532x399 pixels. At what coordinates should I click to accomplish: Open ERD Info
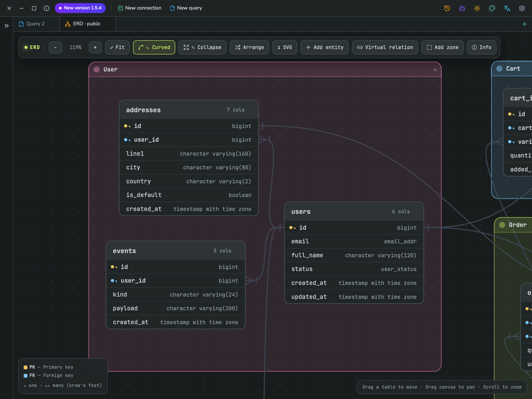point(482,47)
